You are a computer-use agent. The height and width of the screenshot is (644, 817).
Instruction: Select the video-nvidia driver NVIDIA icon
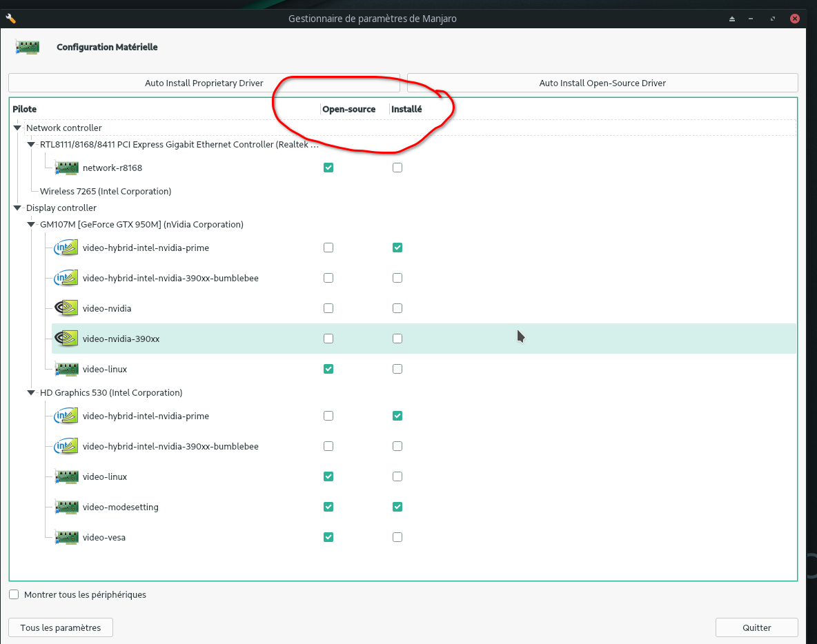click(67, 308)
